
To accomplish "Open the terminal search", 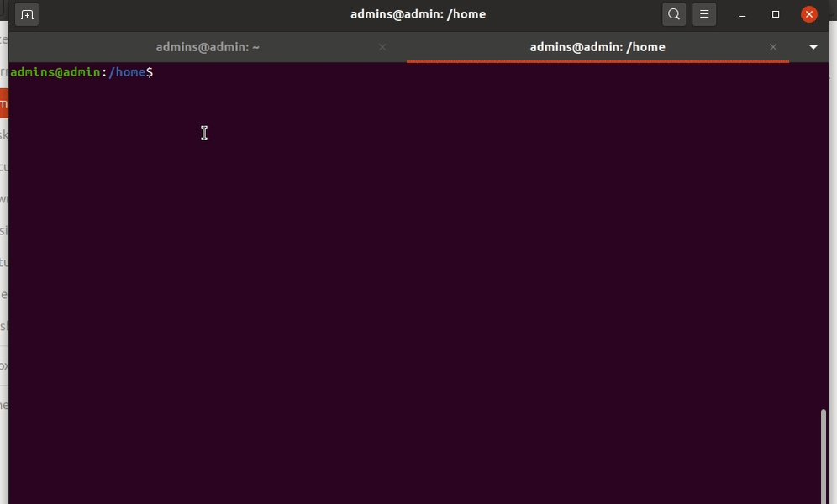I will pyautogui.click(x=674, y=14).
